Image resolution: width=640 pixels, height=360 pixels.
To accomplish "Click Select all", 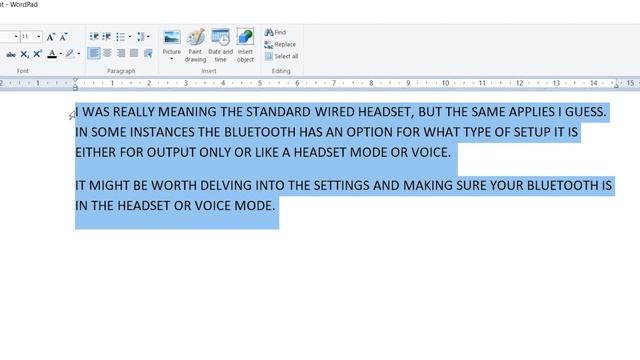I will point(281,56).
